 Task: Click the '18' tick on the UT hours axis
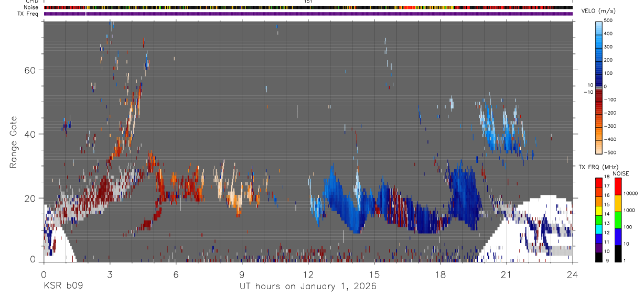click(x=440, y=274)
